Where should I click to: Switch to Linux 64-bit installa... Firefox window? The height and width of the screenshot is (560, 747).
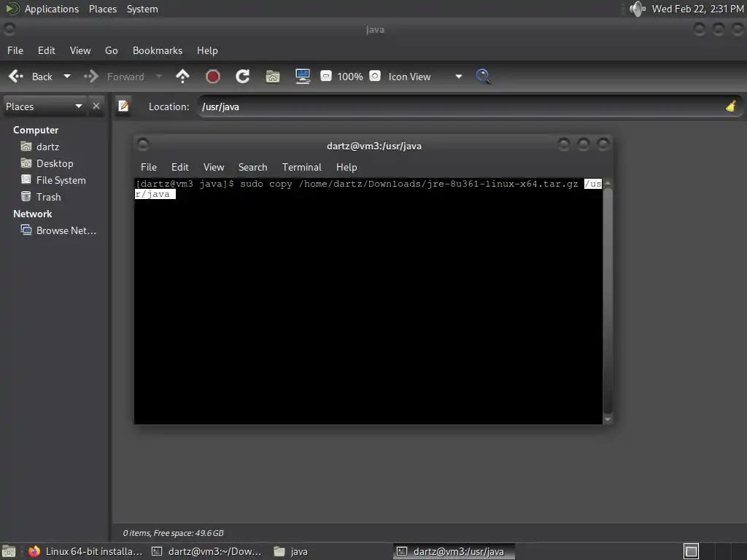tap(85, 551)
